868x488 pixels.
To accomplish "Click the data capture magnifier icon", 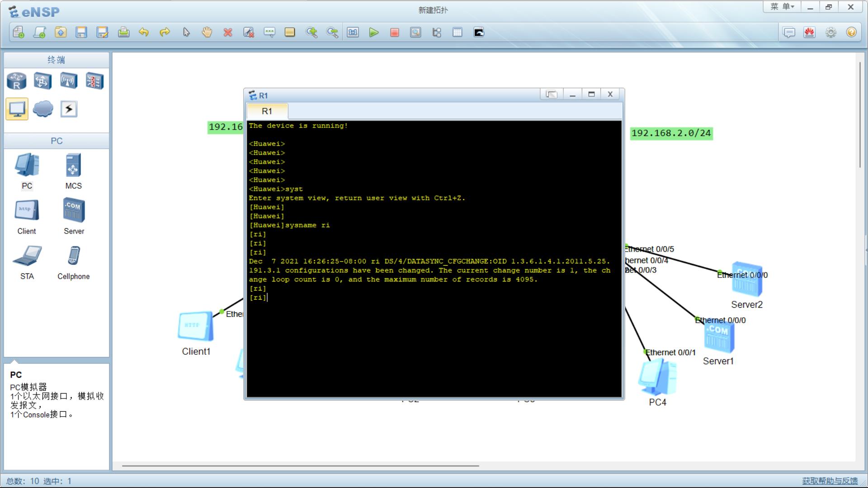I will point(415,32).
